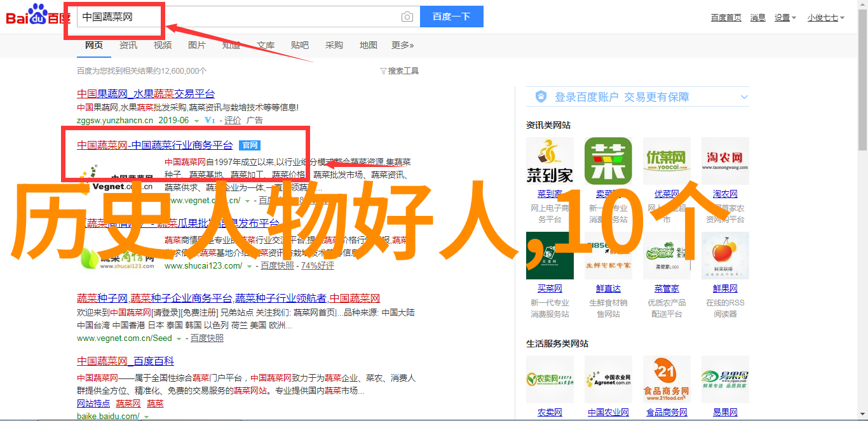
Task: Switch to the 资讯 tab
Action: coord(128,45)
